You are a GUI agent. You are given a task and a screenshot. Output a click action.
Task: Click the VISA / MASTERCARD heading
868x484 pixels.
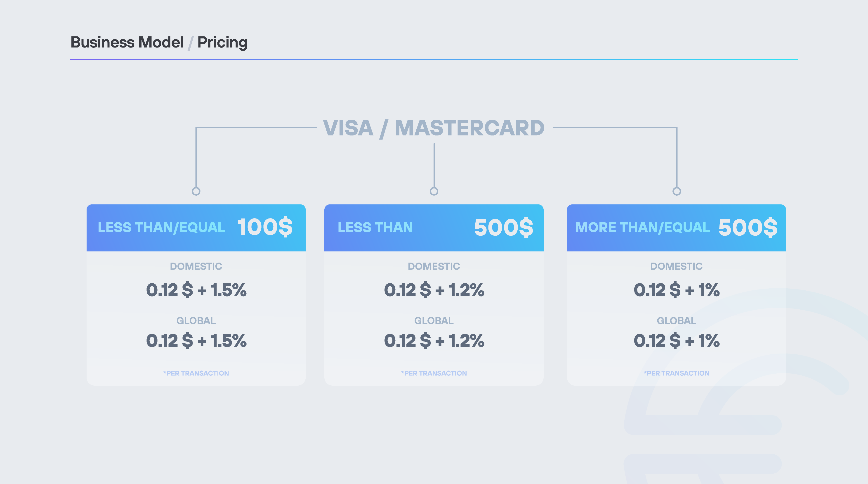tap(434, 128)
